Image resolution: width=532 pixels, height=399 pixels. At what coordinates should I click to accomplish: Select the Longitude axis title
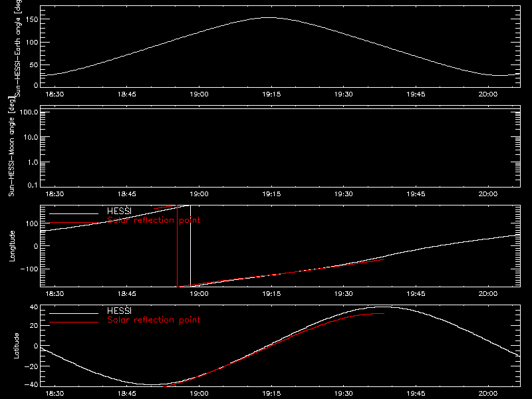coord(12,246)
